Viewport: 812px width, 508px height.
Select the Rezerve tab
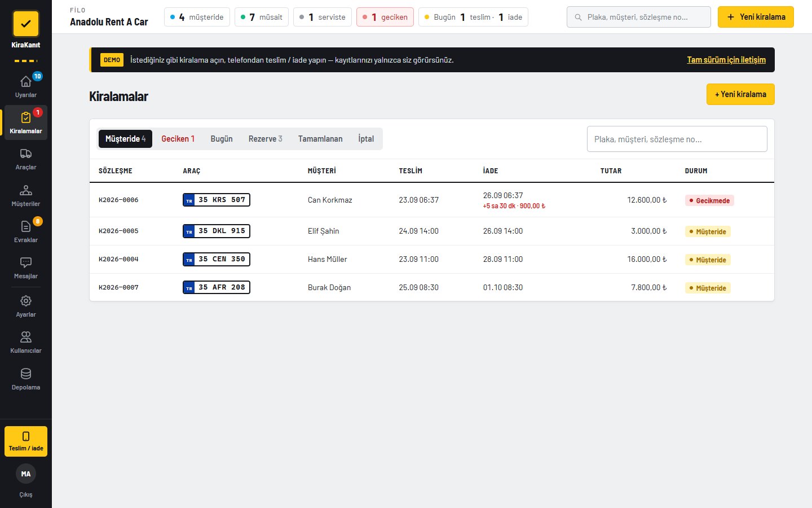click(x=265, y=139)
